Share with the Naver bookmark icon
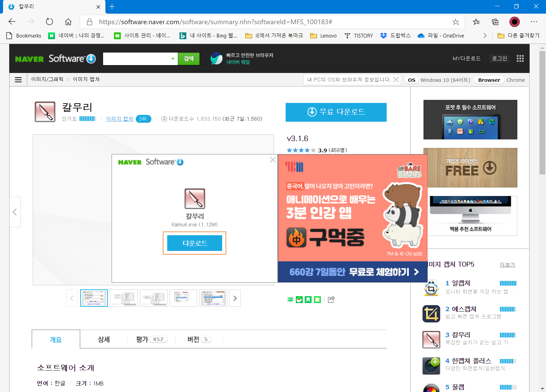This screenshot has width=546, height=392. tap(308, 300)
